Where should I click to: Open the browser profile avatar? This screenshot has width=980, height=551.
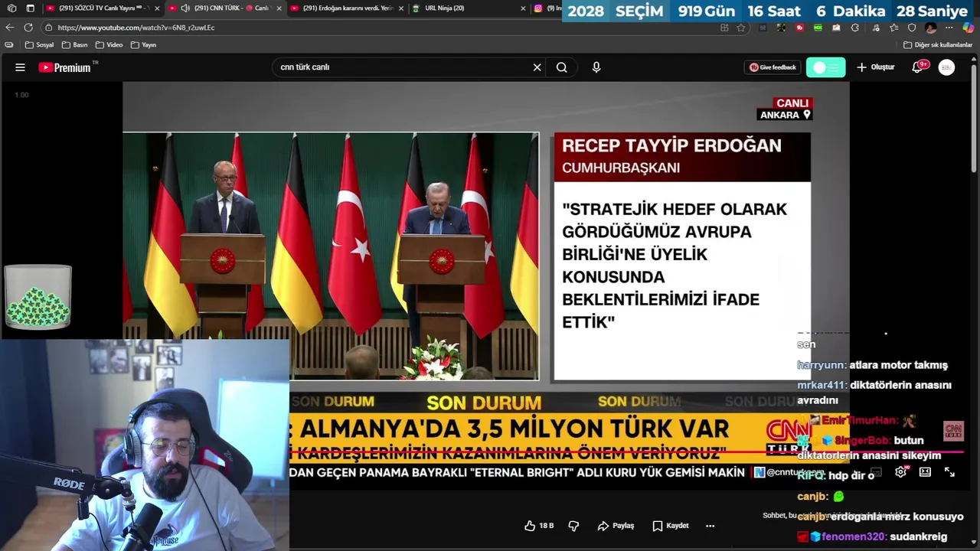[930, 28]
